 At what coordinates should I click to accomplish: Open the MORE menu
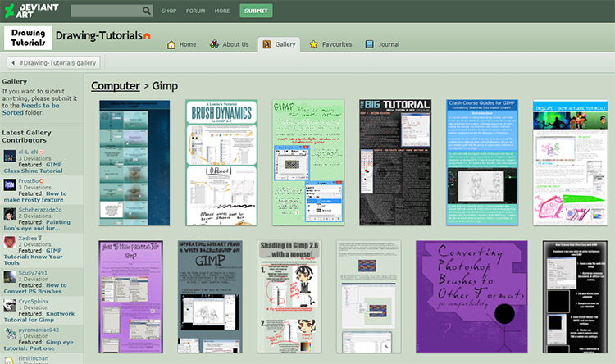tap(222, 11)
